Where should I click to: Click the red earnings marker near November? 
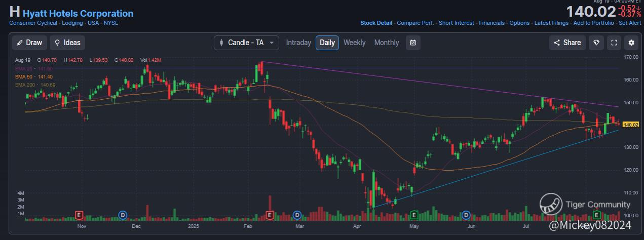pos(79,215)
